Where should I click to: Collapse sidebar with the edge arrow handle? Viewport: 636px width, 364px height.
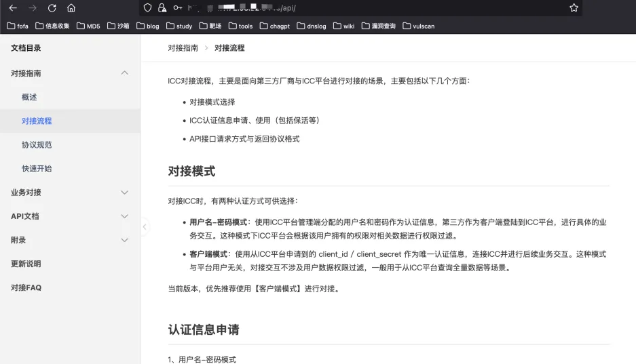coord(145,227)
